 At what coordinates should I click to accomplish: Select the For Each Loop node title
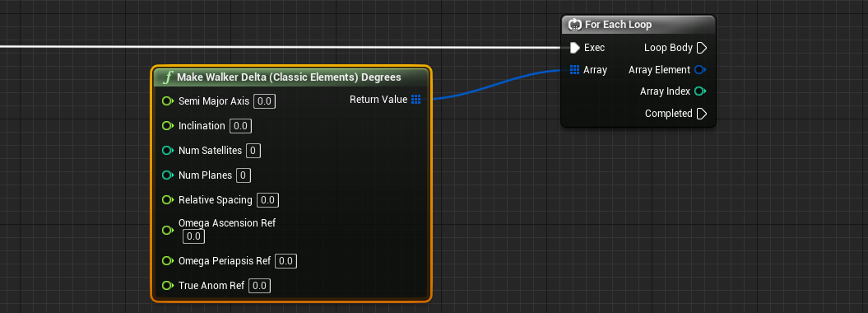618,25
